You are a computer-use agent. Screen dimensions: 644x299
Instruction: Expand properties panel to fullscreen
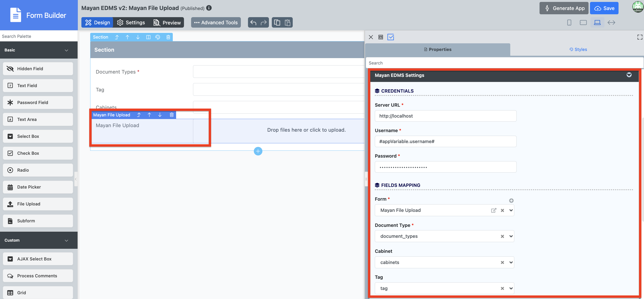tap(640, 37)
